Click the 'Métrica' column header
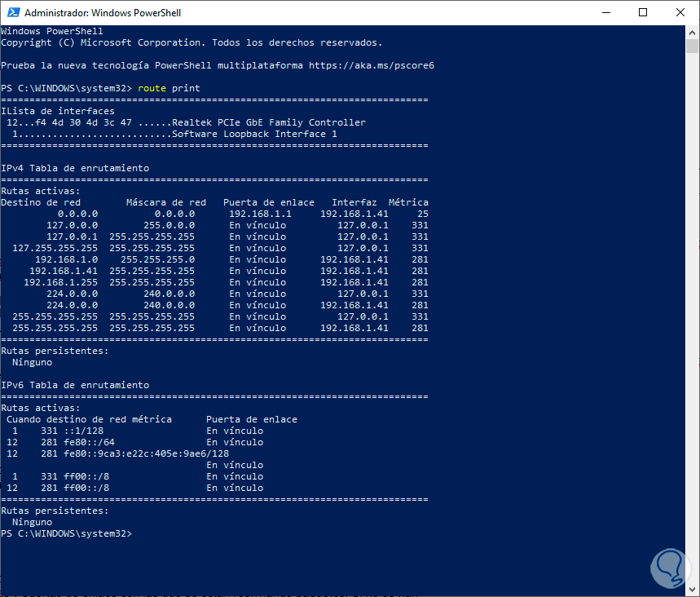This screenshot has width=700, height=597. point(408,202)
